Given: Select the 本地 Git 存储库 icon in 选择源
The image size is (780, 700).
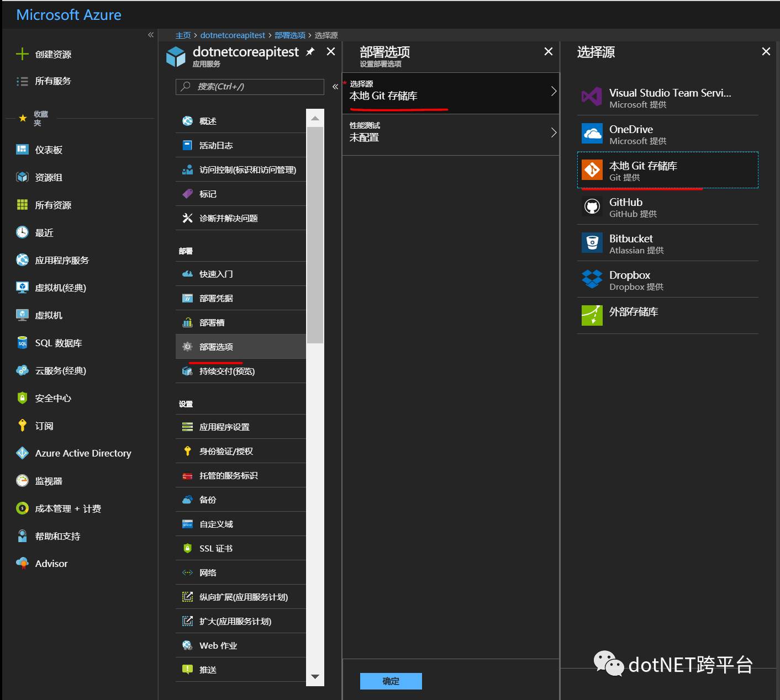Looking at the screenshot, I should click(x=592, y=169).
